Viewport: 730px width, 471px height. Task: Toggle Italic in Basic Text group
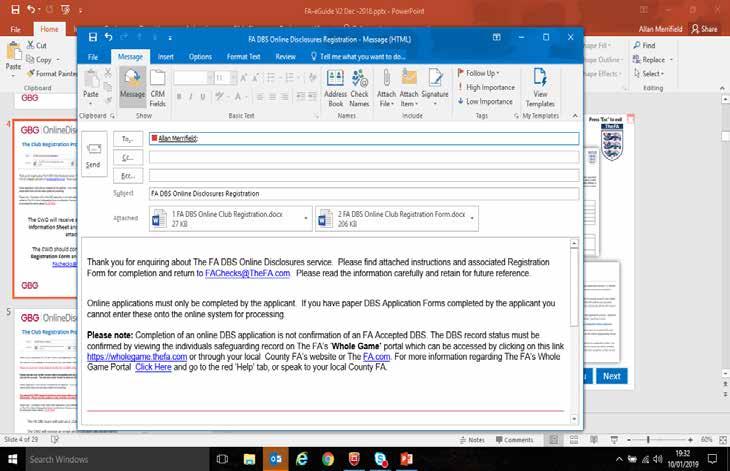[191, 97]
